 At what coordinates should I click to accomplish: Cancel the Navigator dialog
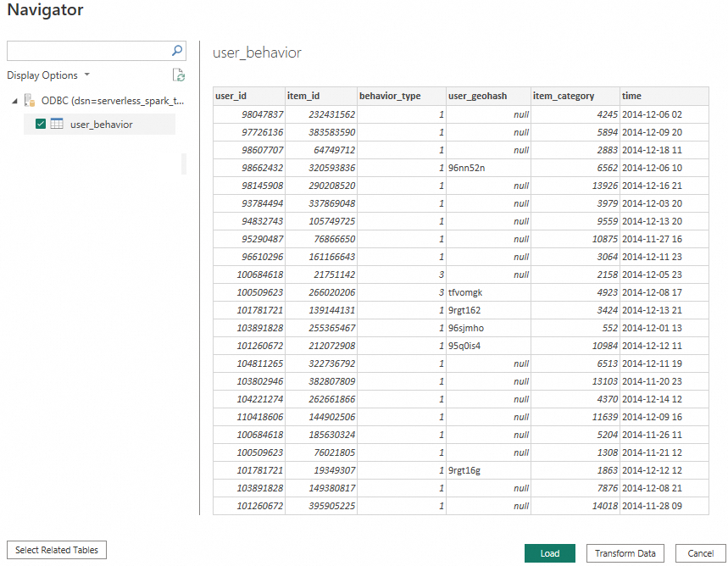(x=700, y=553)
